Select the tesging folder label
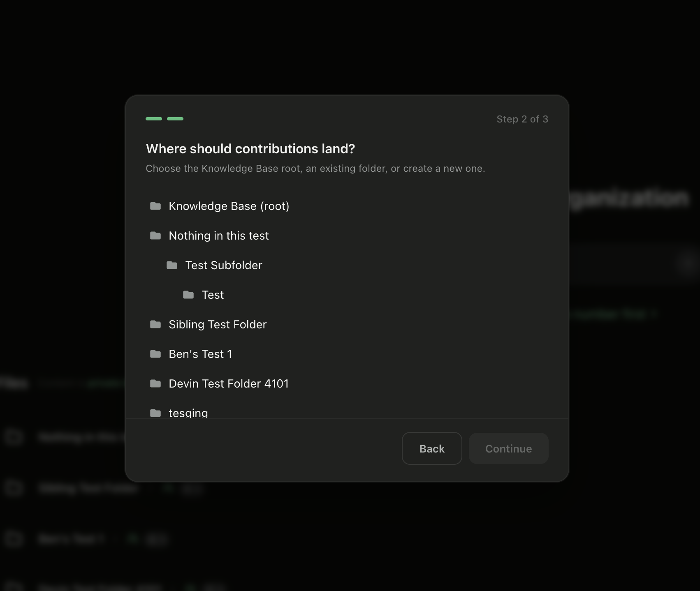This screenshot has width=700, height=591. (188, 413)
